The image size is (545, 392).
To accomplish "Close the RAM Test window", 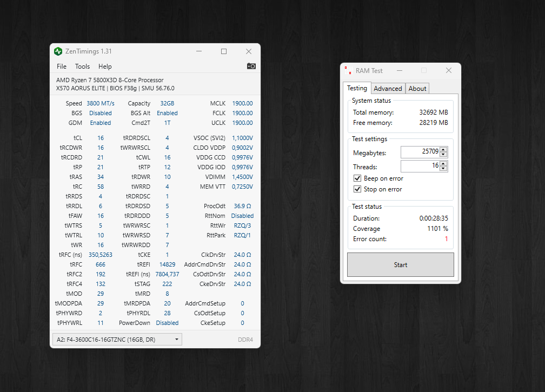I will coord(449,70).
